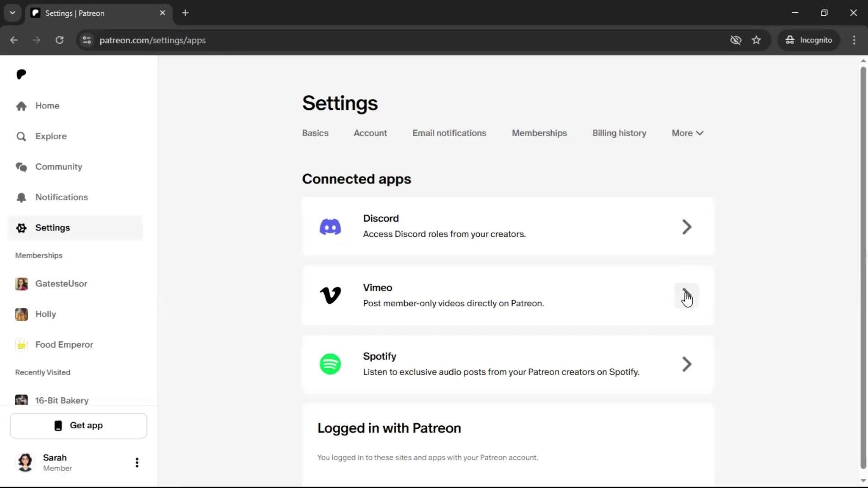Click Holly avatar thumbnail

coord(21,314)
